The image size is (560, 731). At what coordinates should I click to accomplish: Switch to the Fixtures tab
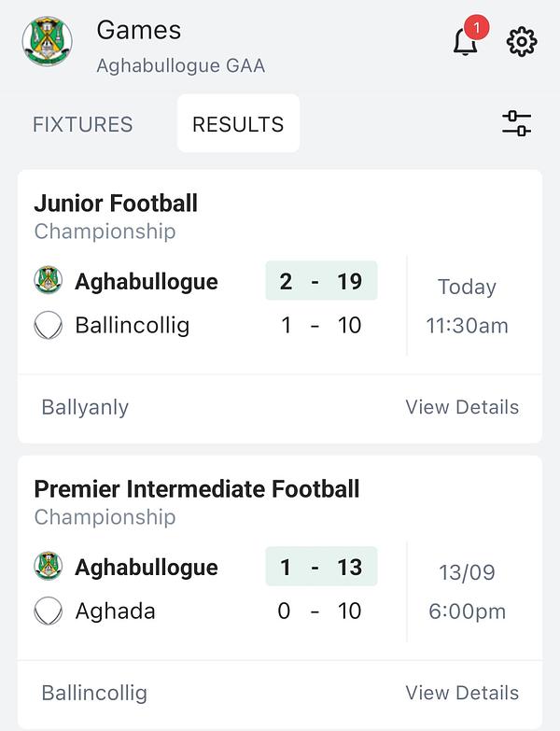pyautogui.click(x=83, y=124)
